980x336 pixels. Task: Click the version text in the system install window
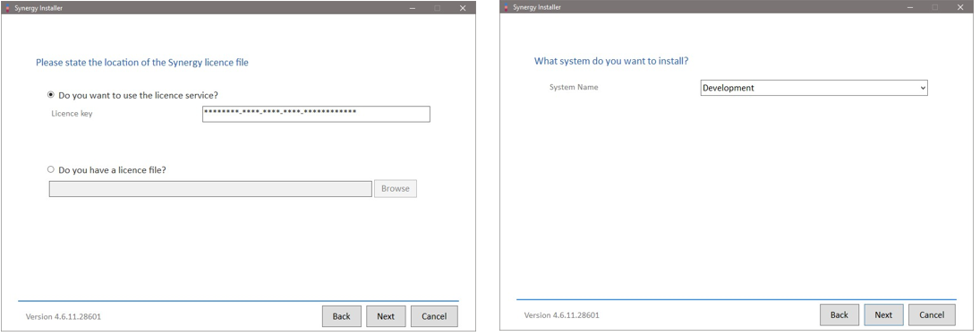point(561,315)
